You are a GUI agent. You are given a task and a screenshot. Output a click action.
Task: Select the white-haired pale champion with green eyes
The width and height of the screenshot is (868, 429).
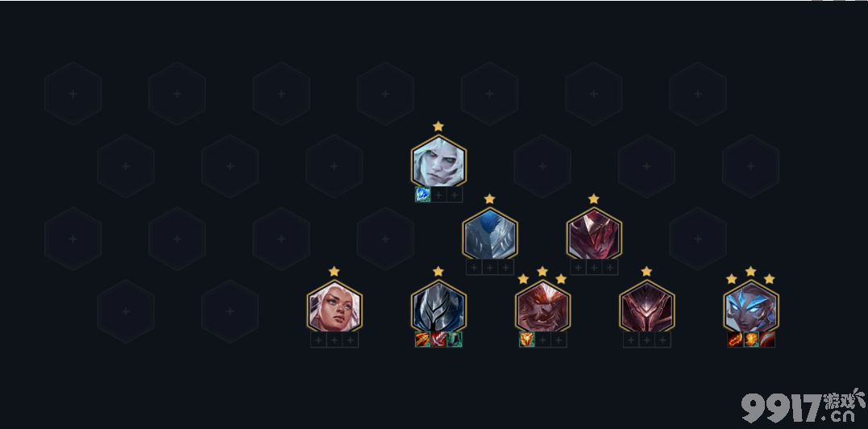(x=438, y=161)
